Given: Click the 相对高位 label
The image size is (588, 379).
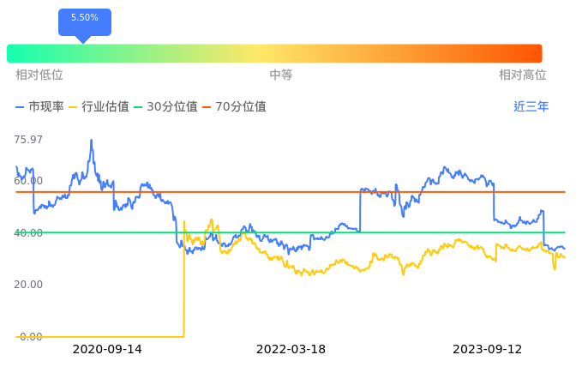Looking at the screenshot, I should (523, 75).
